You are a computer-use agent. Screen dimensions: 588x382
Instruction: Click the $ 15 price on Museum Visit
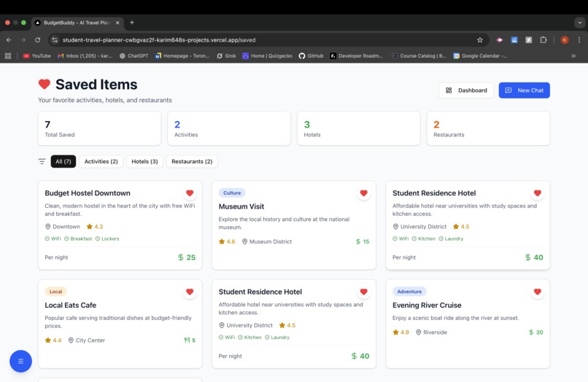(x=363, y=241)
